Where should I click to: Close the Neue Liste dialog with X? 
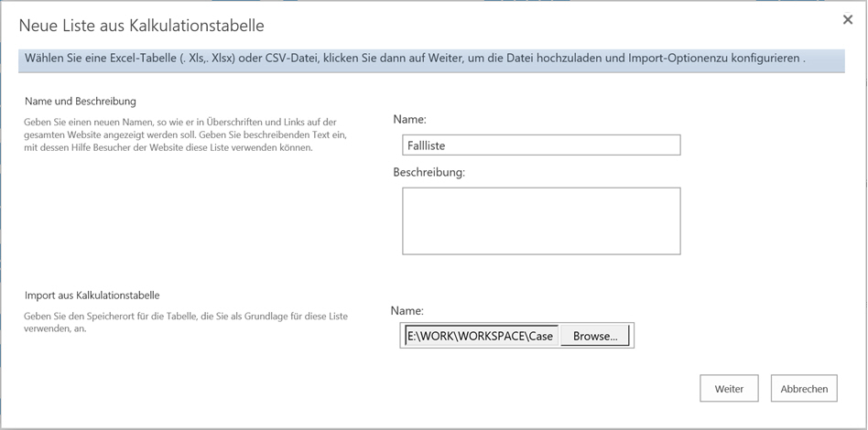point(848,20)
